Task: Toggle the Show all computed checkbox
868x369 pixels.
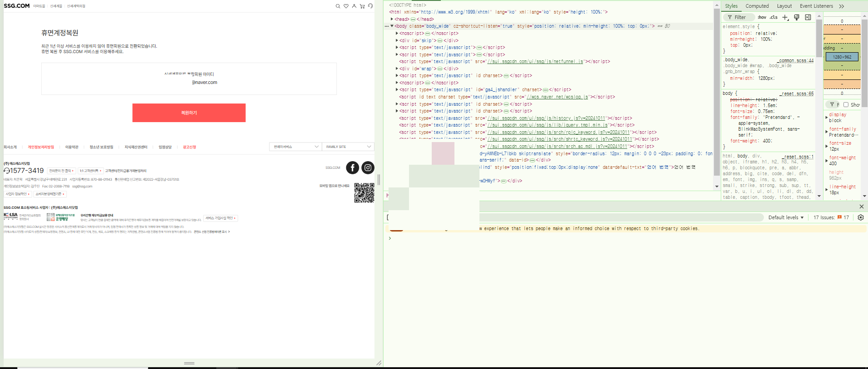Action: point(846,104)
